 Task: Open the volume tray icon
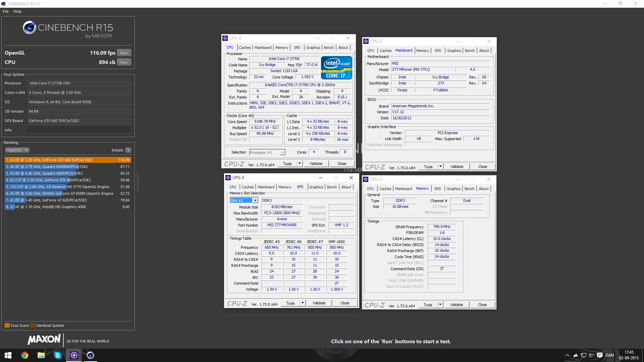click(591, 355)
